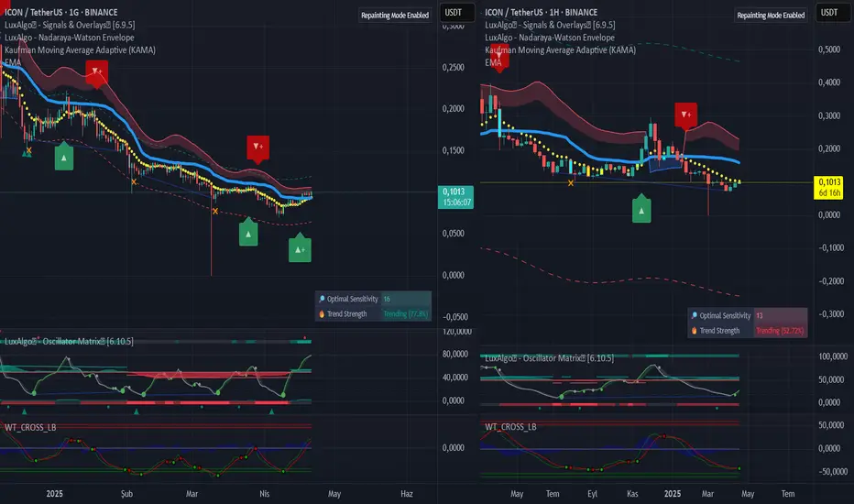Click the red sell marker above April candles, 1G chart
The width and height of the screenshot is (854, 504).
[257, 148]
